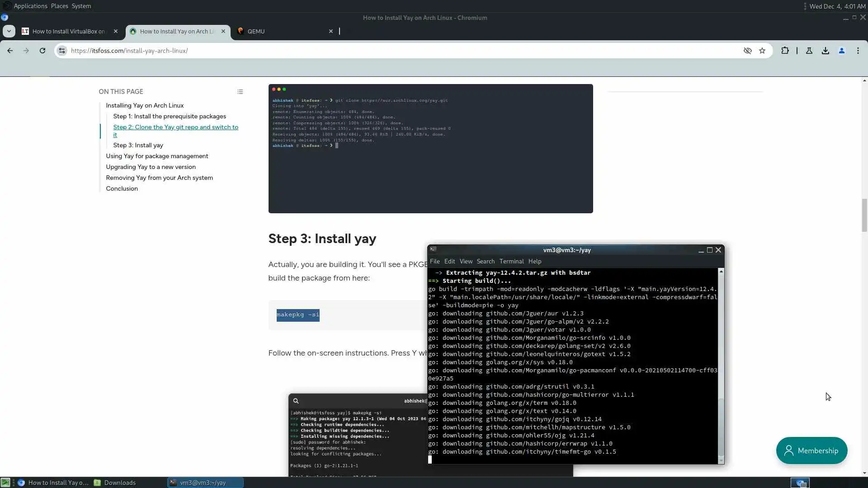Open the Terminal menu in terminal window

point(511,261)
